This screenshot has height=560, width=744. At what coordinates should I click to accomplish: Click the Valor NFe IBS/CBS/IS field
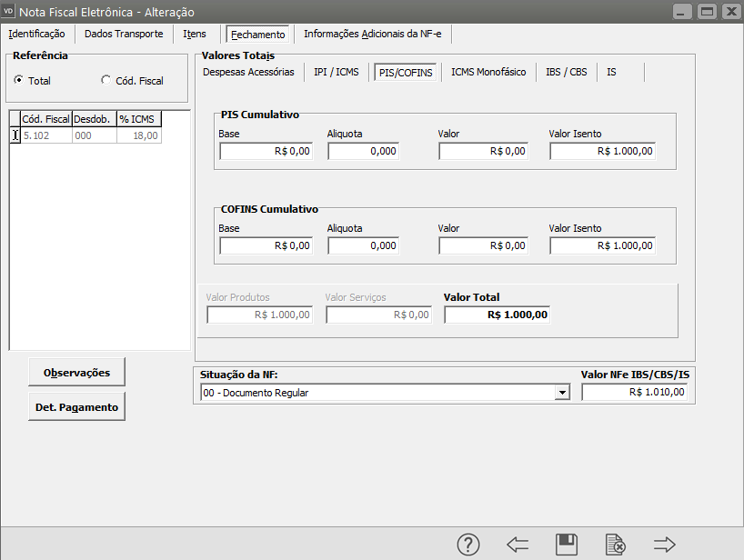click(636, 393)
